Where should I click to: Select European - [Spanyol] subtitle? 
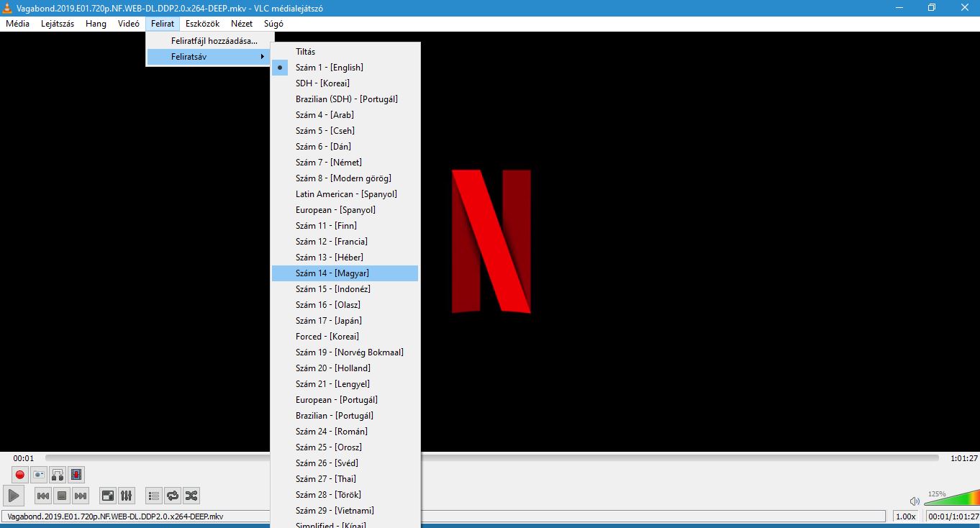[345, 210]
